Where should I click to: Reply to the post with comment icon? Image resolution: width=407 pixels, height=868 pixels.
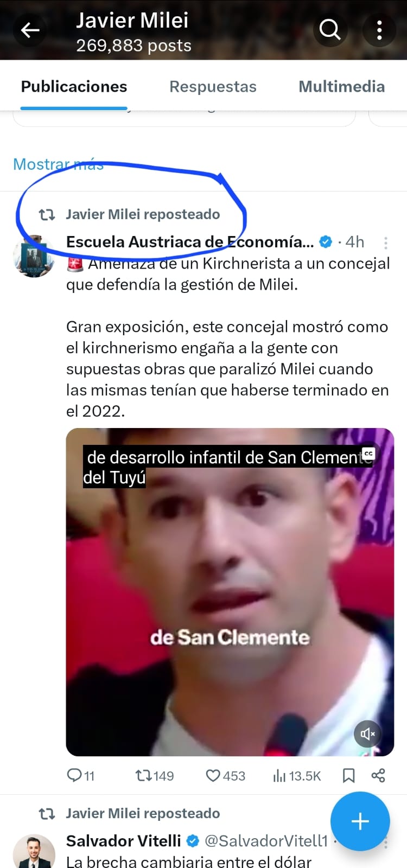pyautogui.click(x=80, y=776)
